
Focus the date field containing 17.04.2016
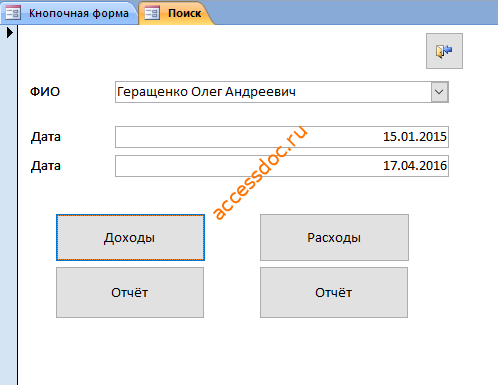pyautogui.click(x=282, y=166)
